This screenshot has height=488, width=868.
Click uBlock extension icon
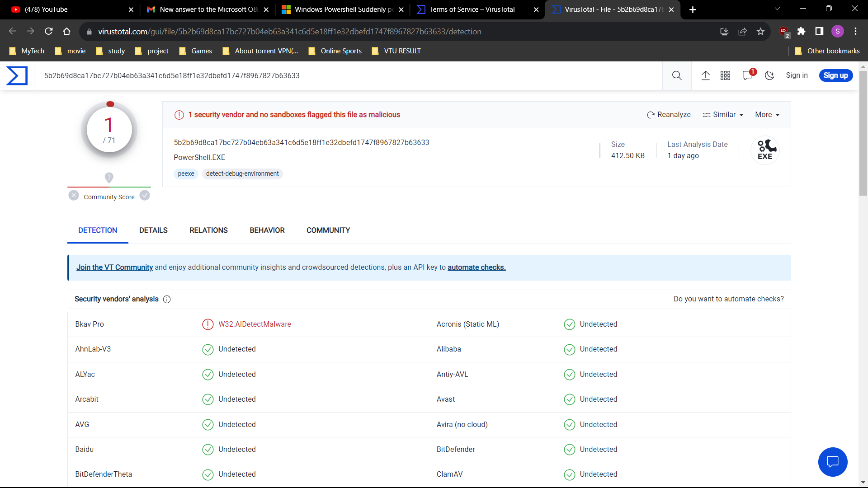coord(784,32)
